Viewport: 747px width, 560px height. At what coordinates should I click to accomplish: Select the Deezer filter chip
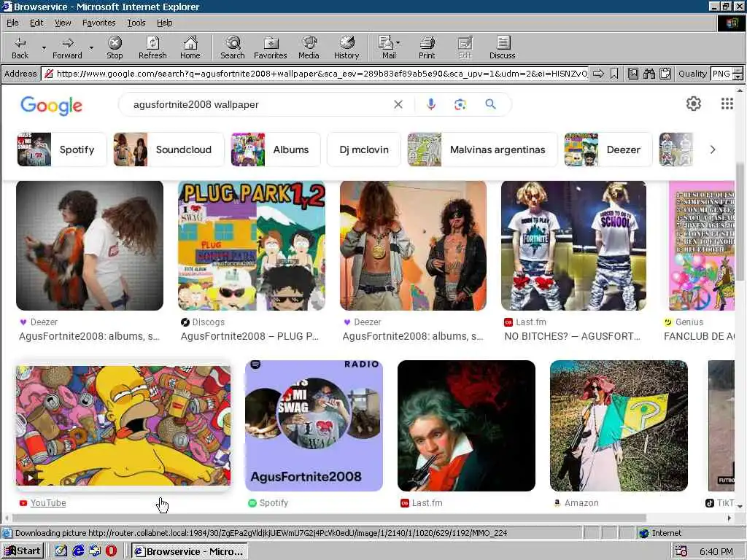coord(608,149)
